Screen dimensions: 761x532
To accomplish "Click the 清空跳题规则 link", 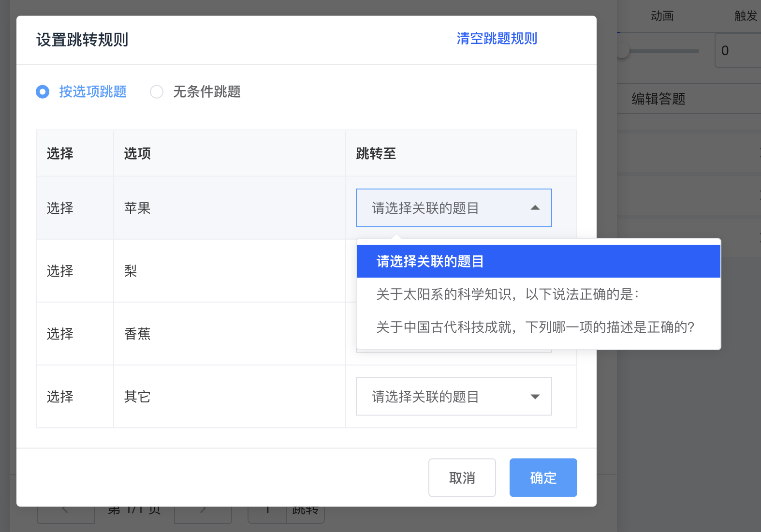I will coord(497,39).
